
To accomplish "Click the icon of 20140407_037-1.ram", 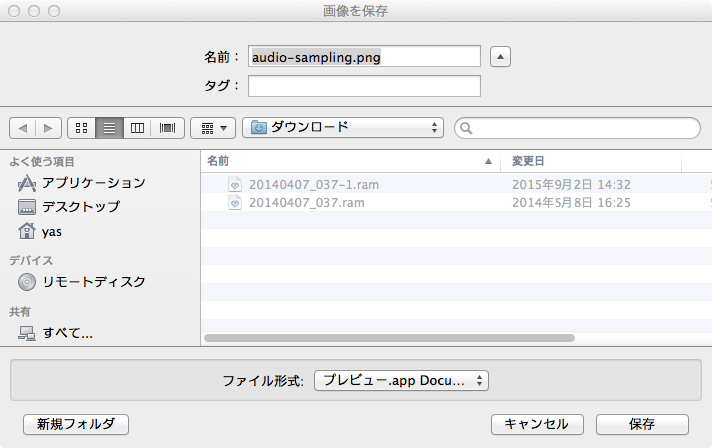I will 235,184.
